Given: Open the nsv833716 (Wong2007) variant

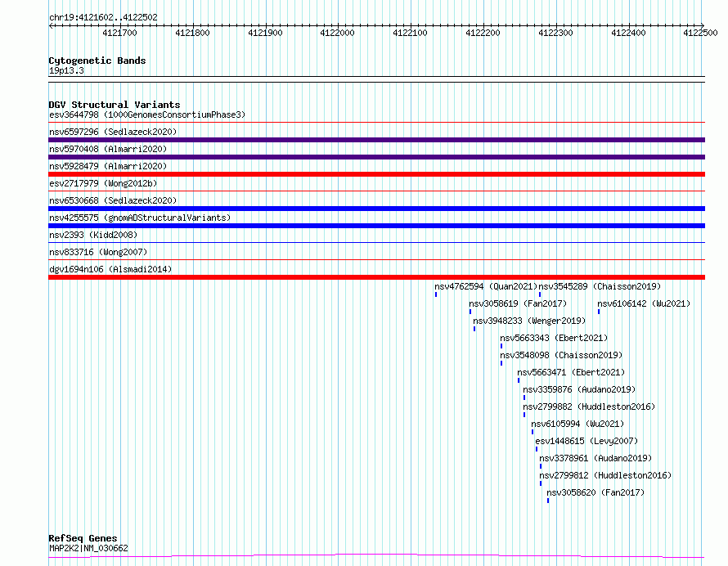Looking at the screenshot, I should click(x=98, y=252).
